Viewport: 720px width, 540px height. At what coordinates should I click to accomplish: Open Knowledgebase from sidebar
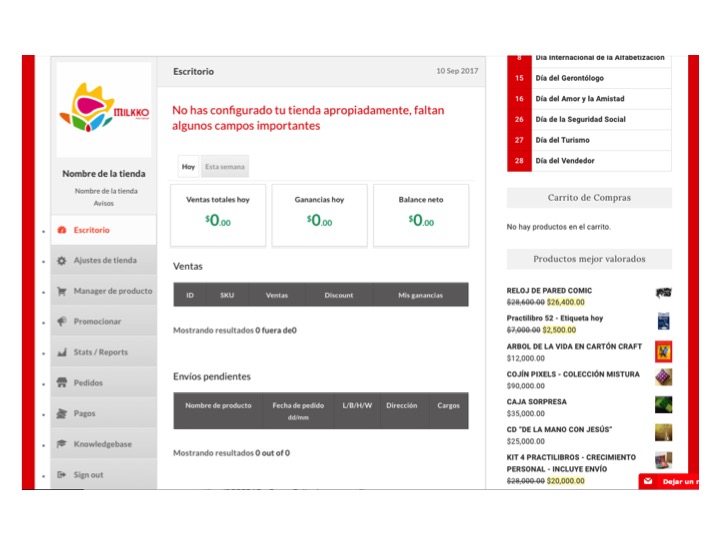[104, 444]
